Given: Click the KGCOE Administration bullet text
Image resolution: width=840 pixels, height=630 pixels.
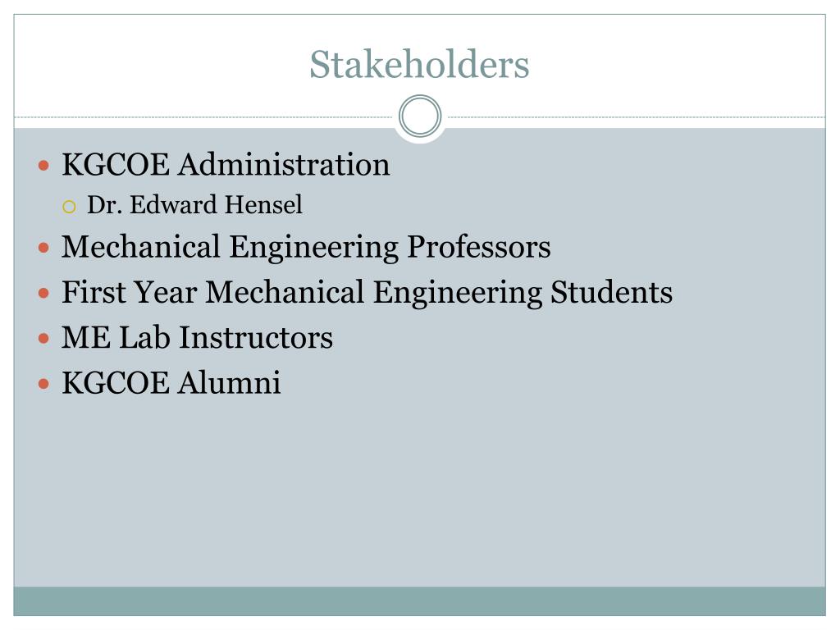Looking at the screenshot, I should point(226,164).
